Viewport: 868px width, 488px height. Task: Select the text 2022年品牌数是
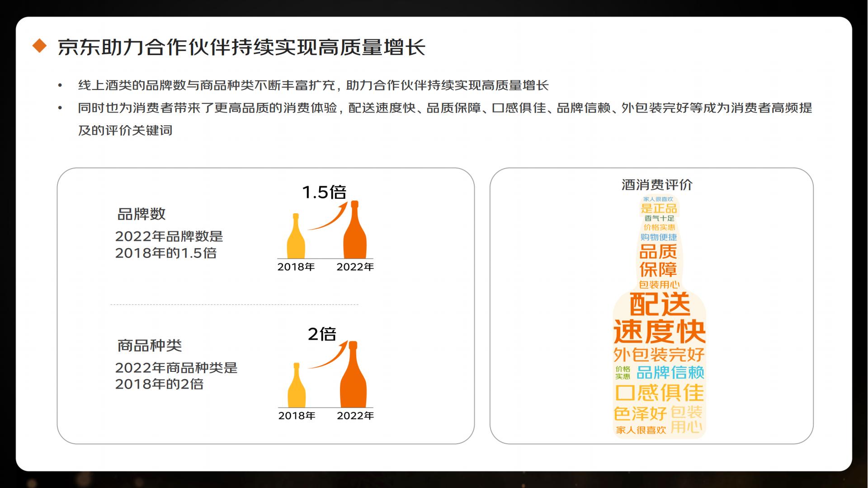pos(169,236)
